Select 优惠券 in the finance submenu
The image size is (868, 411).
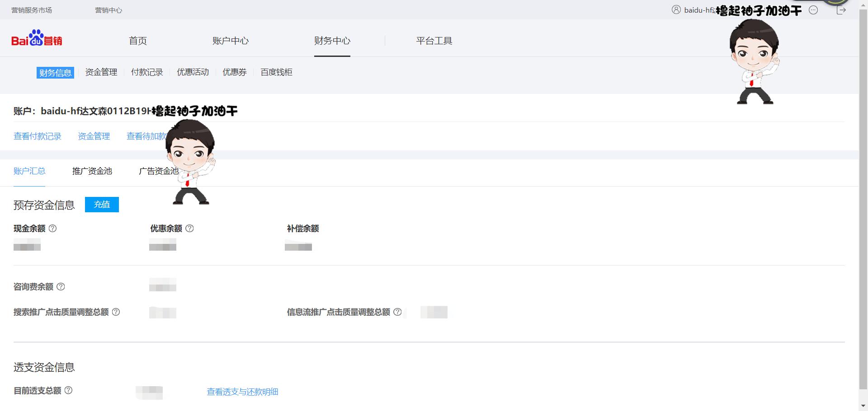(x=235, y=72)
